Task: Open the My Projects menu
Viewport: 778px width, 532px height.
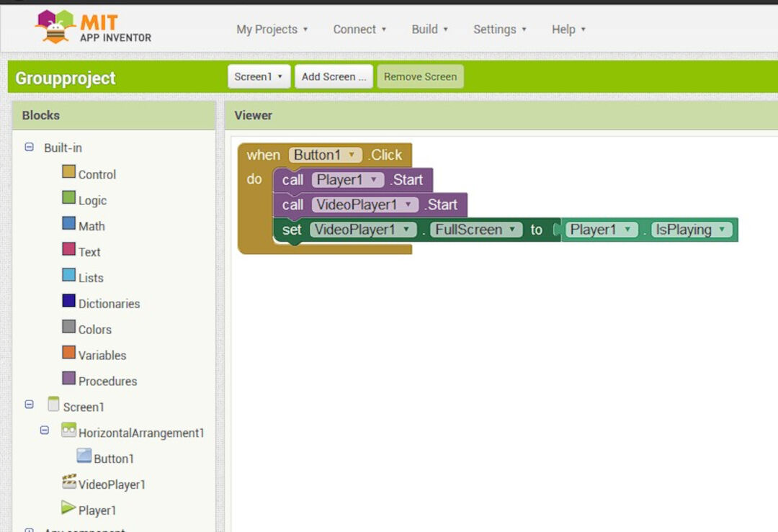Action: [272, 30]
